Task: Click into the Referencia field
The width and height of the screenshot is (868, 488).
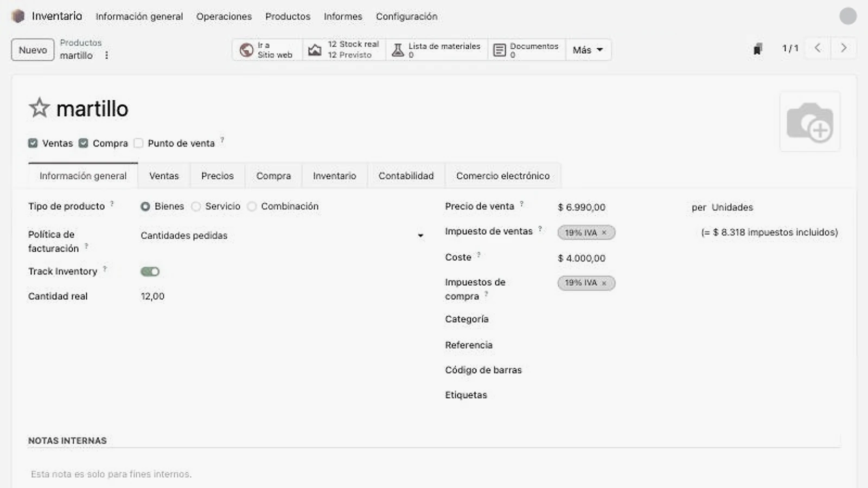Action: 699,345
